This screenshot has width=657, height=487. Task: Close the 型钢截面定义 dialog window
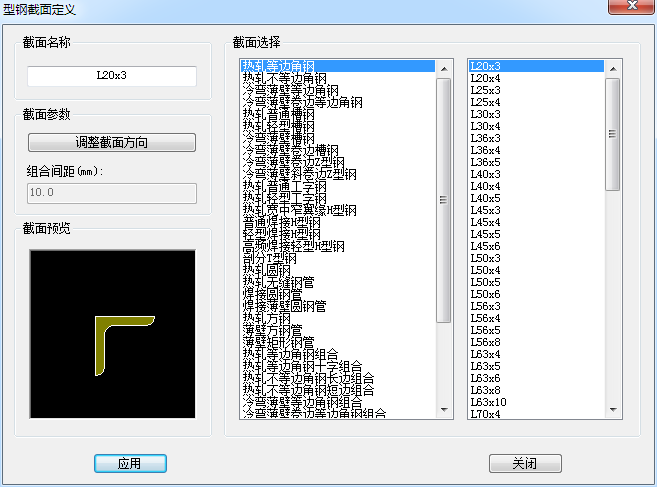coord(632,6)
